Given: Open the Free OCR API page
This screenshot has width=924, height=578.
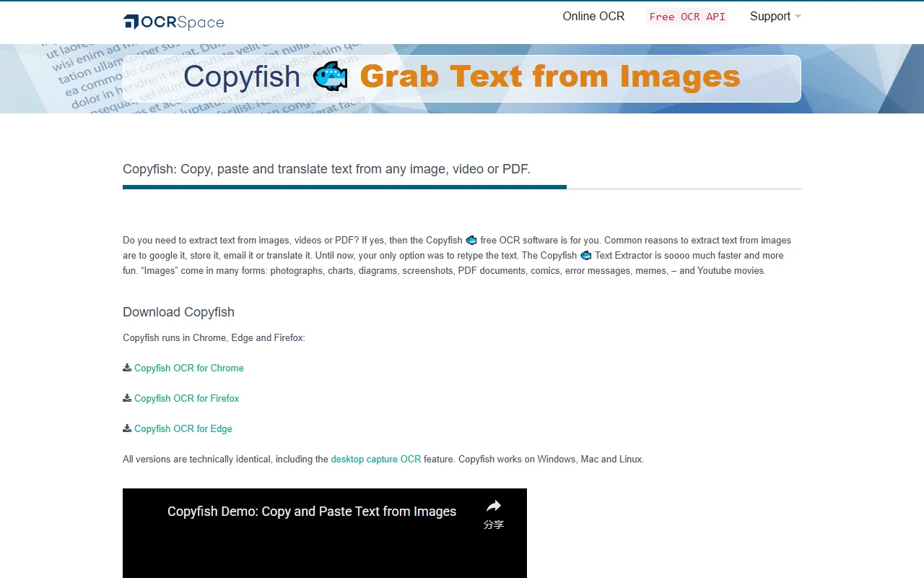Looking at the screenshot, I should pyautogui.click(x=687, y=16).
